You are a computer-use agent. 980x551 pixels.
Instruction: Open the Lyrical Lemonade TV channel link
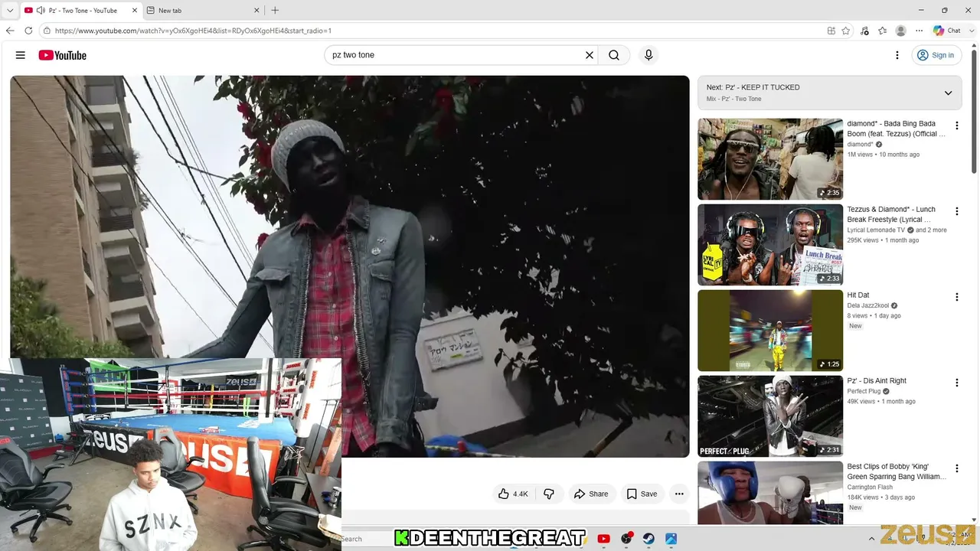(x=876, y=230)
